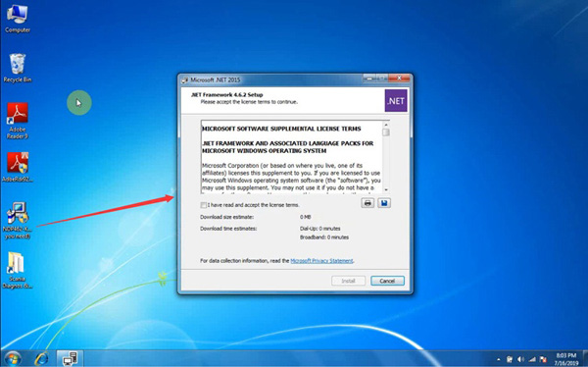This screenshot has height=367, width=588.
Task: Click the license text scroll up arrow
Action: 386,125
